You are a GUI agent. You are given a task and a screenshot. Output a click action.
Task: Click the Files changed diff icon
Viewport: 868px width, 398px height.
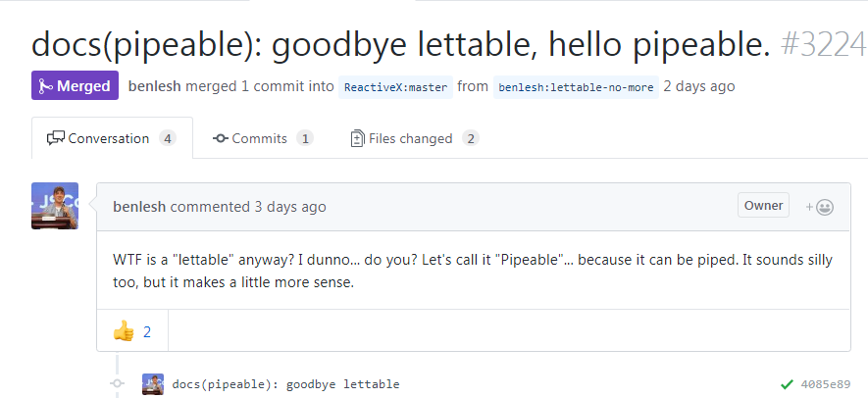pos(357,139)
